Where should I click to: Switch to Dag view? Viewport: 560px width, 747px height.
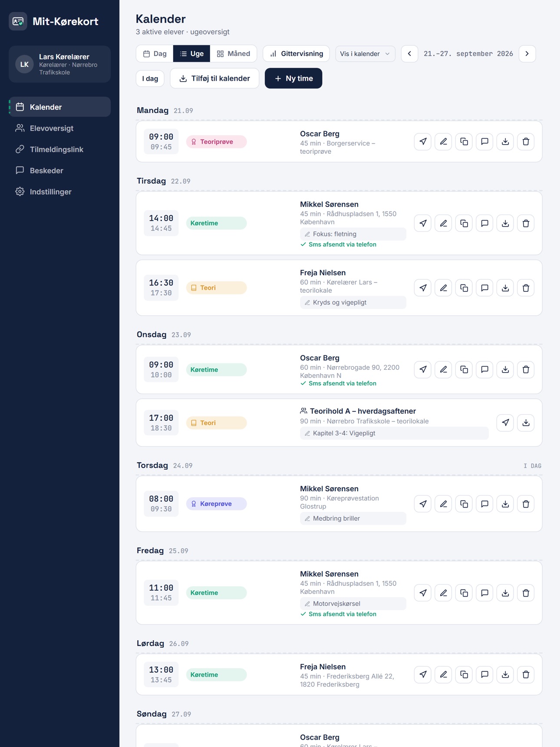(155, 54)
